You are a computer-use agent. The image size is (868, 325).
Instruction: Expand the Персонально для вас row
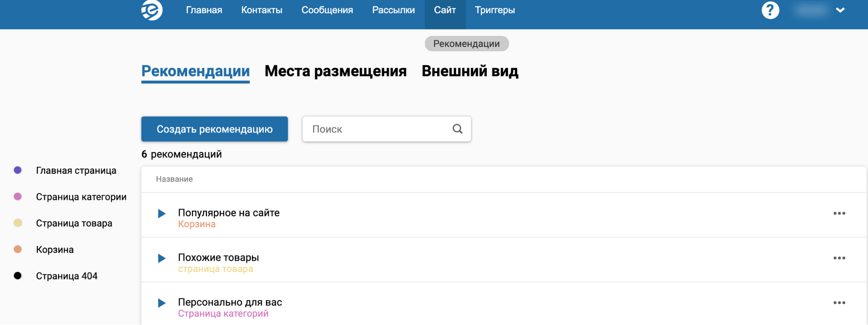162,303
